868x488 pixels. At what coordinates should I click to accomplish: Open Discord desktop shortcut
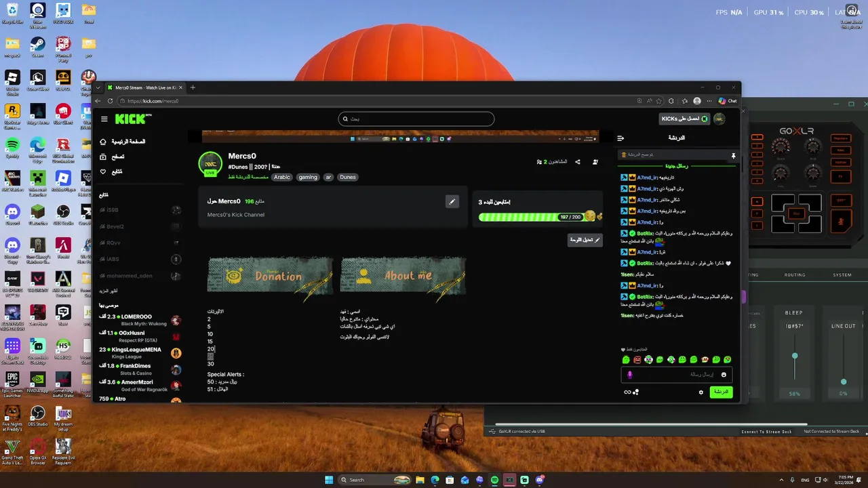coord(12,214)
